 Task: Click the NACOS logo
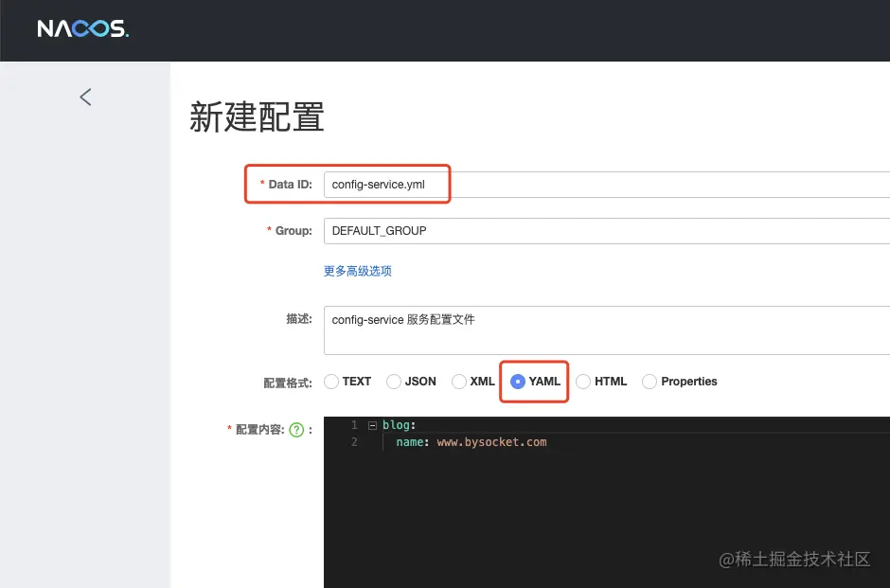click(x=83, y=28)
